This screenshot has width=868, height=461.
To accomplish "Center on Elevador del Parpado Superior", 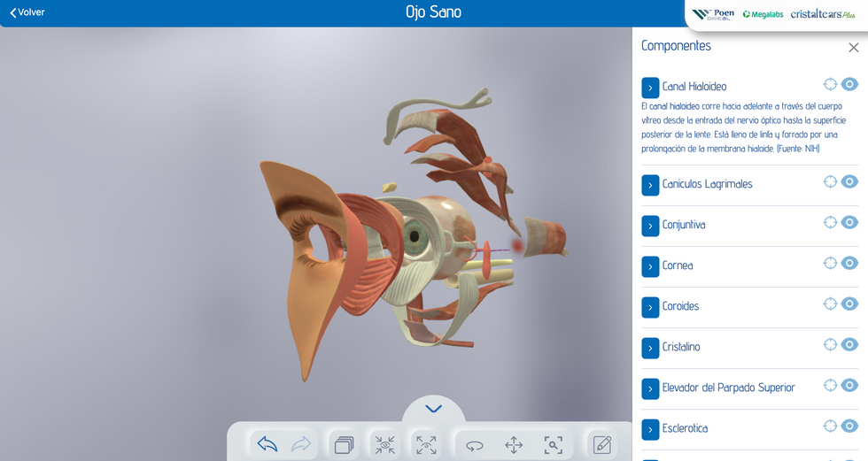I will (830, 385).
